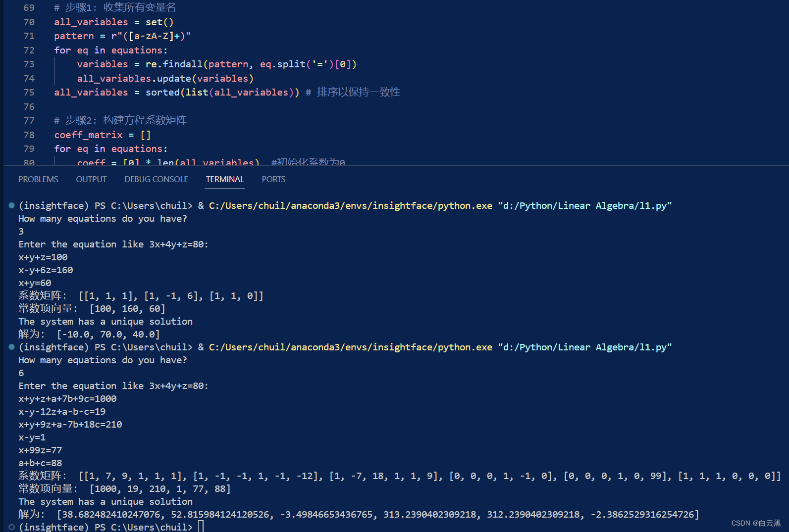Viewport: 789px width, 532px height.
Task: Click 'for eq in equations:' on line 79
Action: [111, 149]
